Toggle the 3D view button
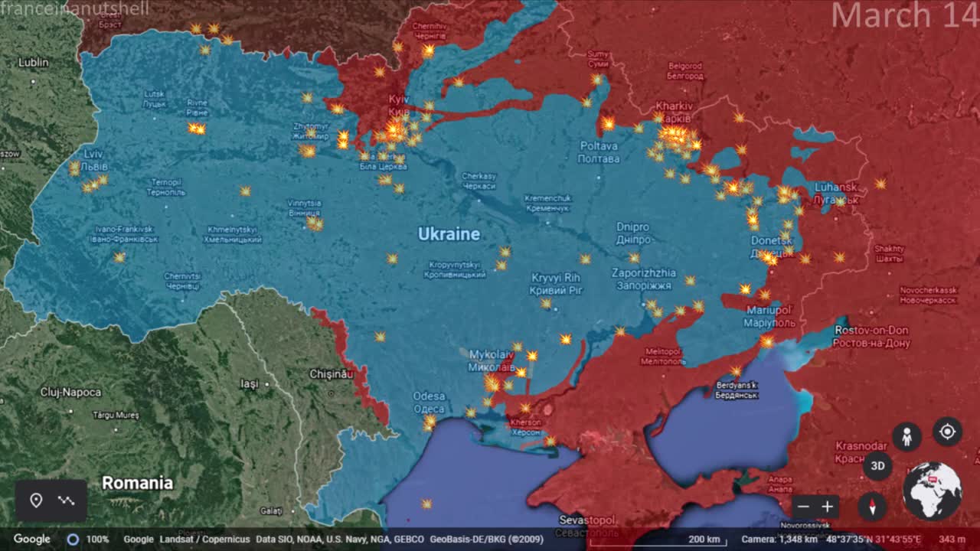980x551 pixels. [x=878, y=465]
